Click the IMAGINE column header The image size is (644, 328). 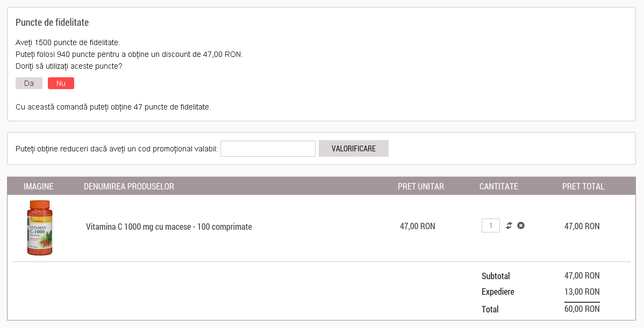click(39, 187)
